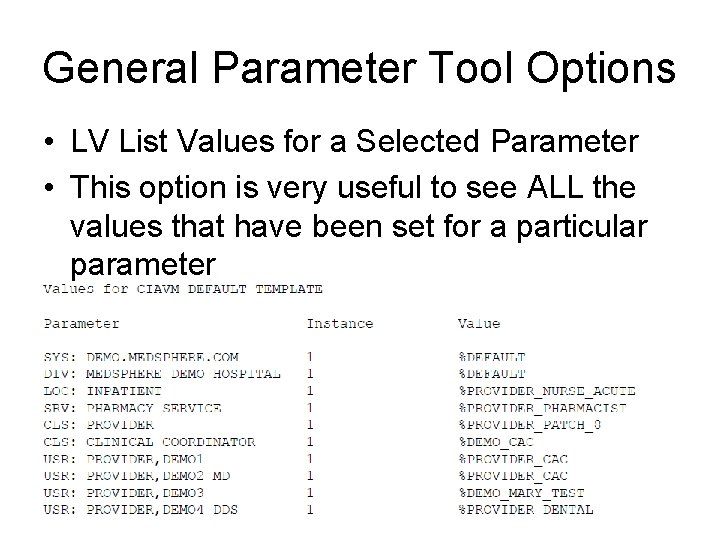
Task: Click the Values for CIAVM DEFAULT TEMPLATE heading
Action: pyautogui.click(x=182, y=289)
